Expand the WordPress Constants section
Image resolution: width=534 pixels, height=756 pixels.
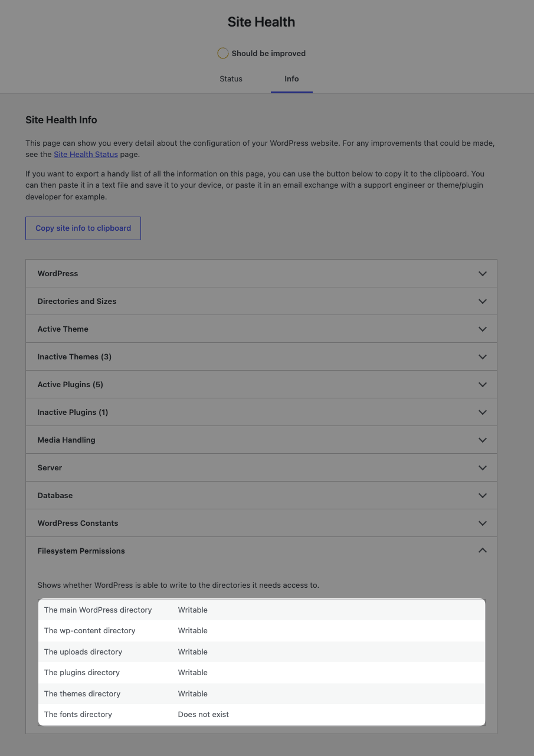pos(261,523)
